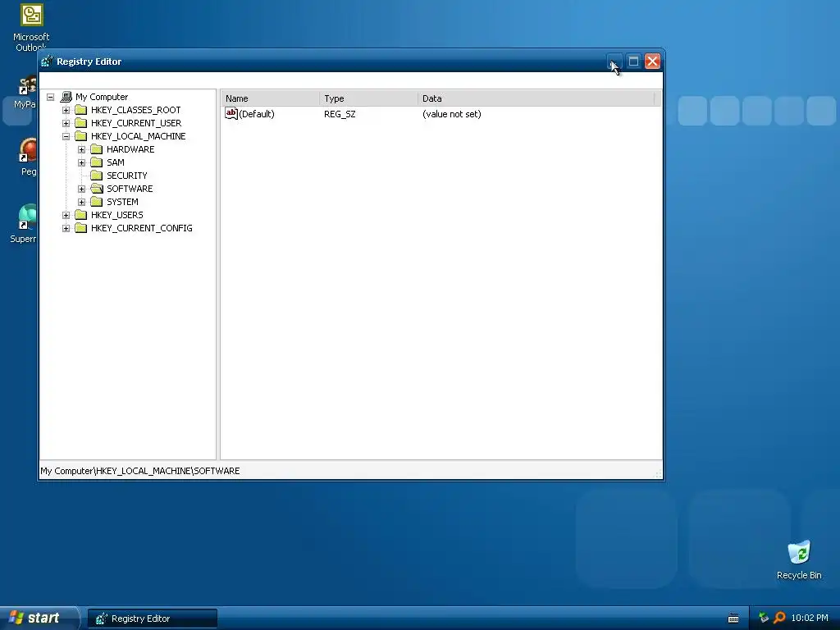The height and width of the screenshot is (630, 840).
Task: Expand the HKEY_CURRENT_USER key
Action: pyautogui.click(x=66, y=123)
